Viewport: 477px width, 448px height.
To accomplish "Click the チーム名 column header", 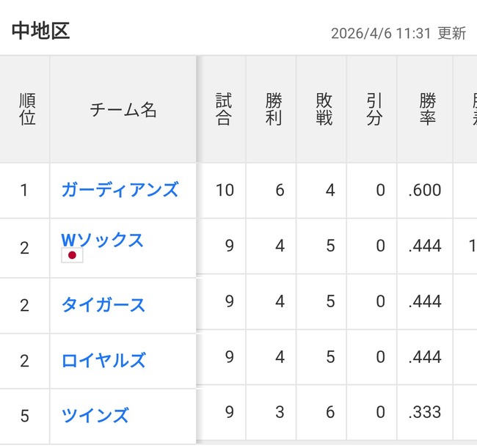I will click(123, 110).
